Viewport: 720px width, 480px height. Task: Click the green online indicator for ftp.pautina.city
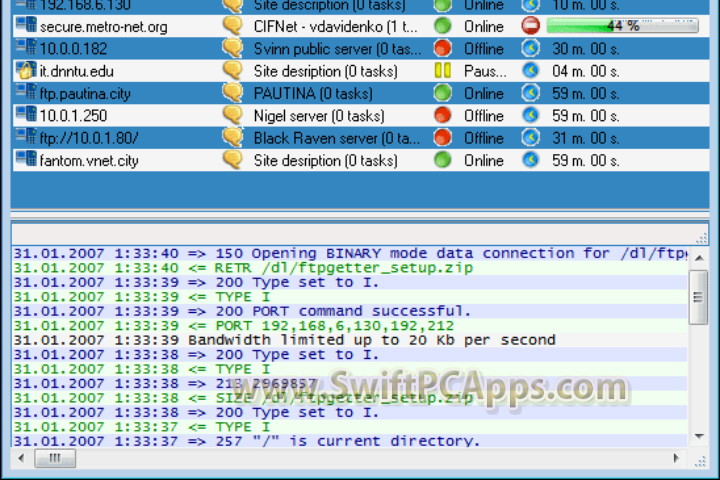[x=443, y=92]
